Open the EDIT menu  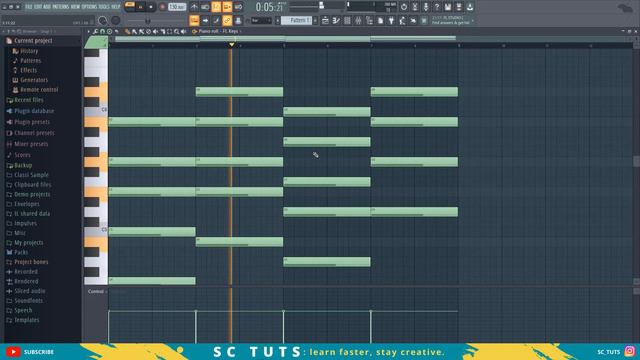point(38,7)
